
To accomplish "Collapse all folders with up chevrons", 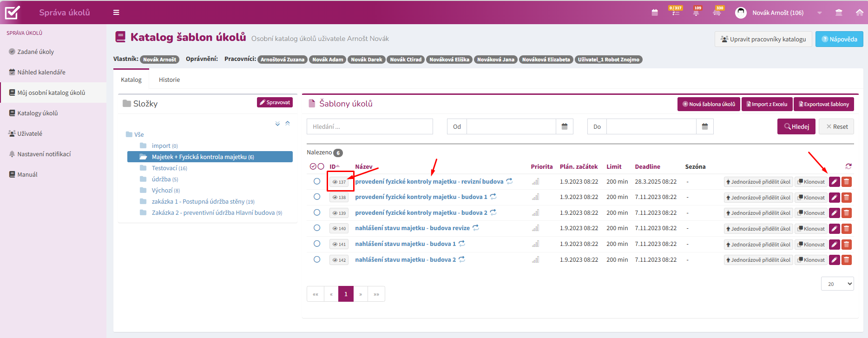I will 288,123.
